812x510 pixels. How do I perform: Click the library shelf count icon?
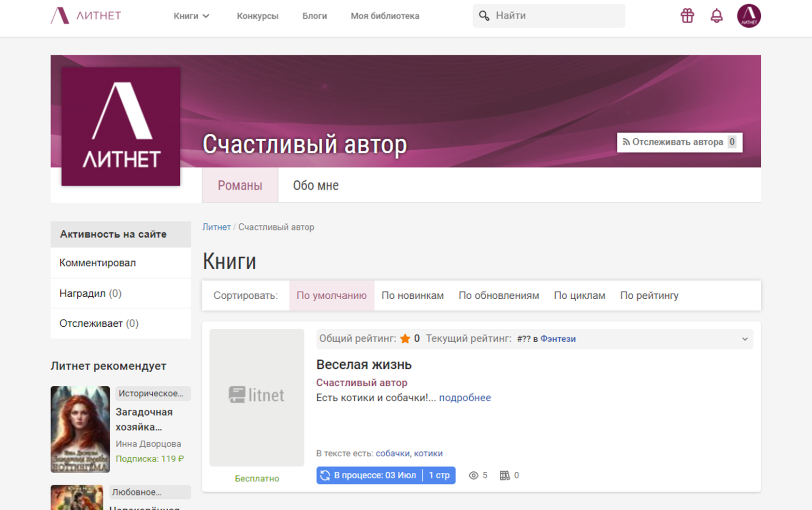tap(505, 475)
